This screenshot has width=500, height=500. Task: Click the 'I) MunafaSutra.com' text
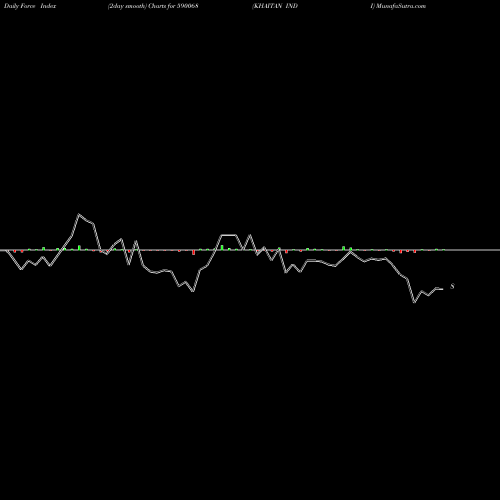(x=398, y=6)
